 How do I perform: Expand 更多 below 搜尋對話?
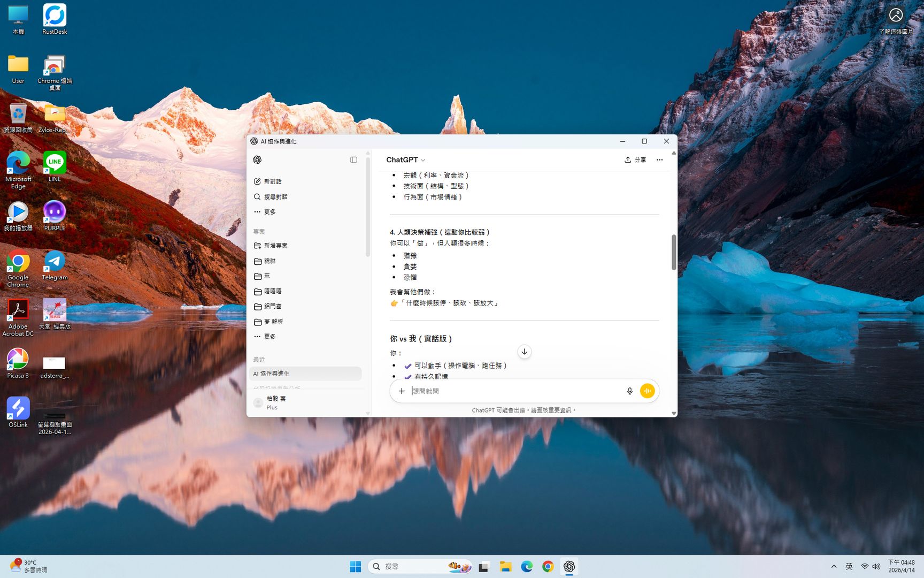click(x=269, y=212)
